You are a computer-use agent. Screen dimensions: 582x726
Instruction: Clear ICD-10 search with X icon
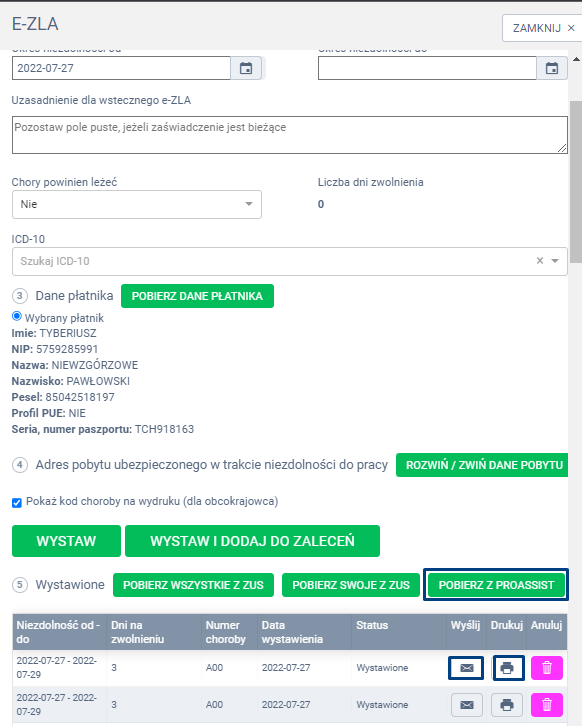click(x=540, y=261)
